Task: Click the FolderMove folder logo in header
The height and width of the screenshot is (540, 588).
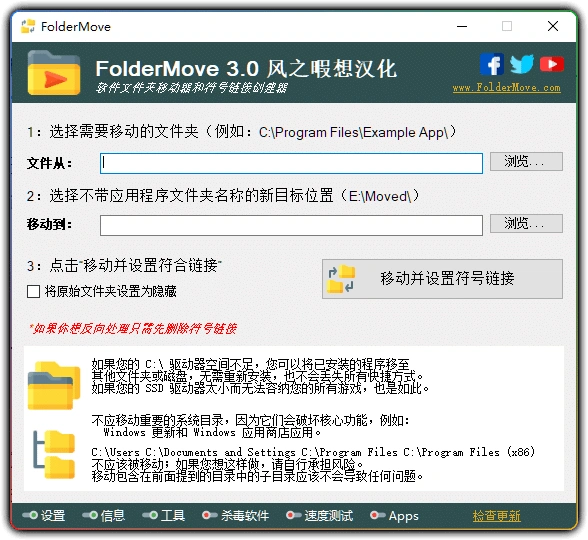Action: pyautogui.click(x=54, y=72)
